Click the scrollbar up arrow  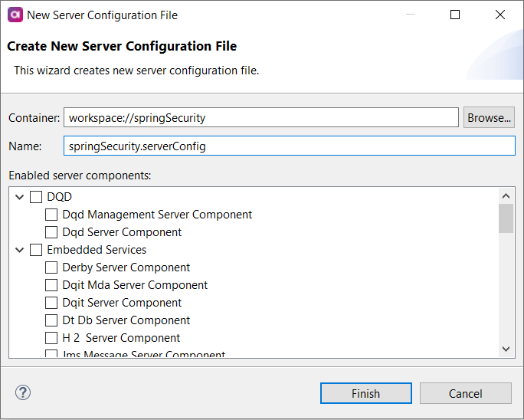(x=506, y=195)
